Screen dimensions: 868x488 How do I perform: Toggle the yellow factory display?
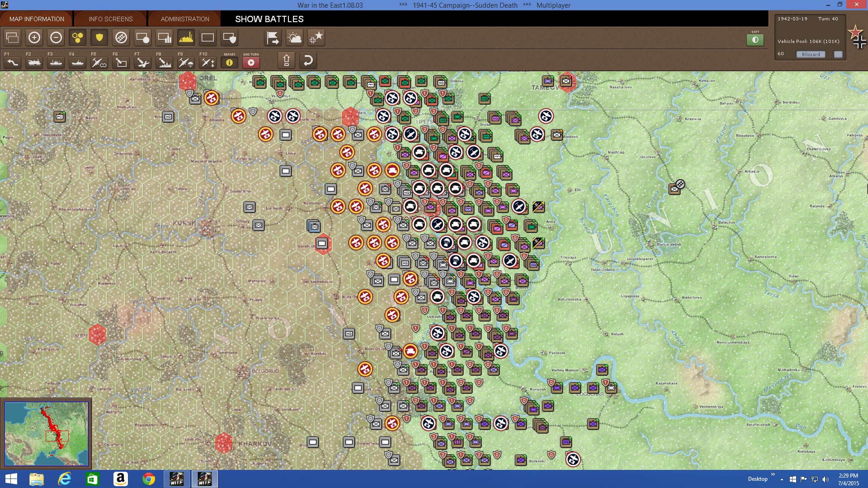(x=186, y=38)
